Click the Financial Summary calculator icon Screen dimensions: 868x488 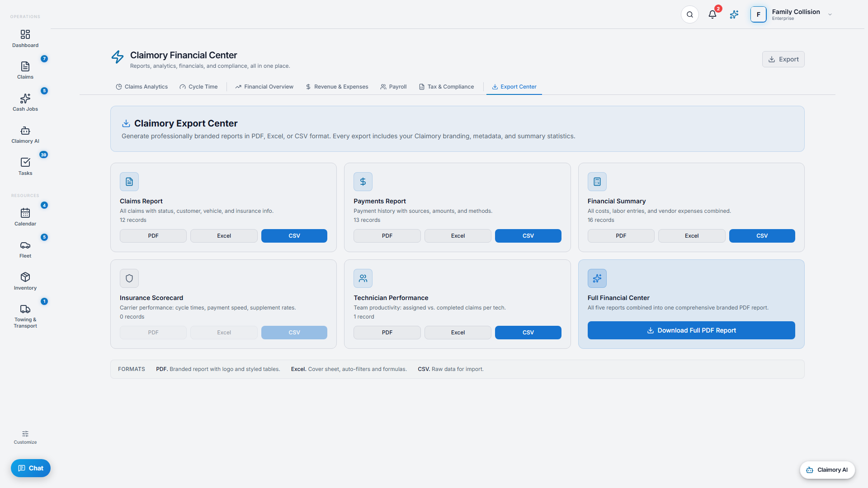(597, 182)
